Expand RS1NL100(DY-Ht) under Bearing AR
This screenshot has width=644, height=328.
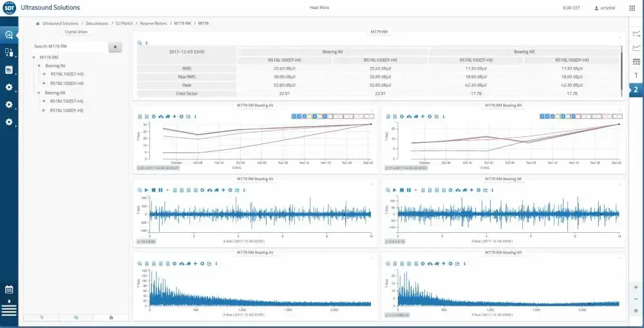(44, 111)
